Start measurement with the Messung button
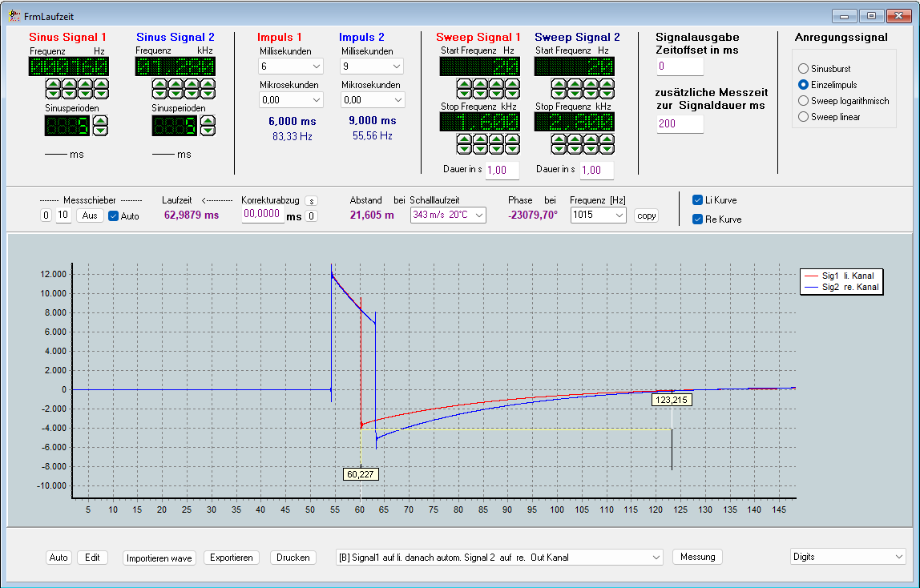Screen dimensions: 920x588 pyautogui.click(x=698, y=557)
